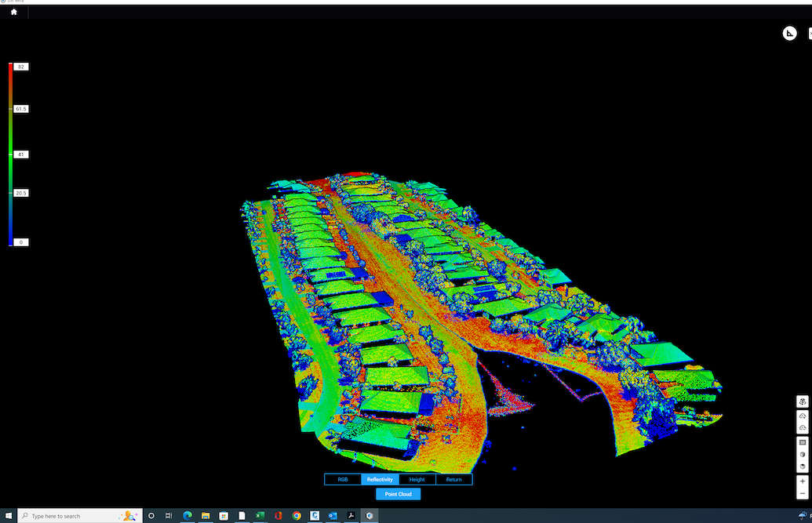Click the 20.5 marker on the color legend
Image resolution: width=812 pixels, height=523 pixels.
[x=21, y=193]
